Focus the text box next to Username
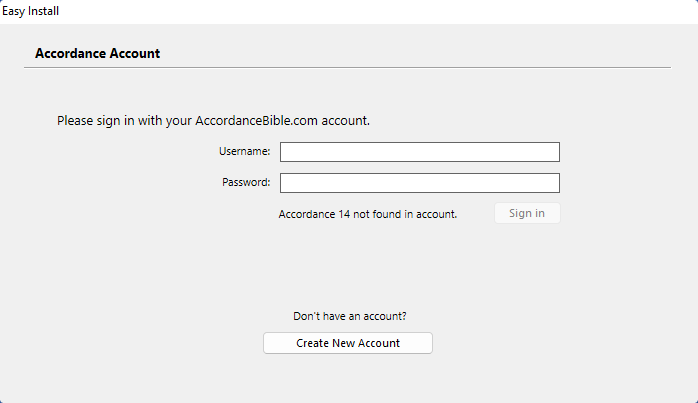698x403 pixels. (x=419, y=152)
